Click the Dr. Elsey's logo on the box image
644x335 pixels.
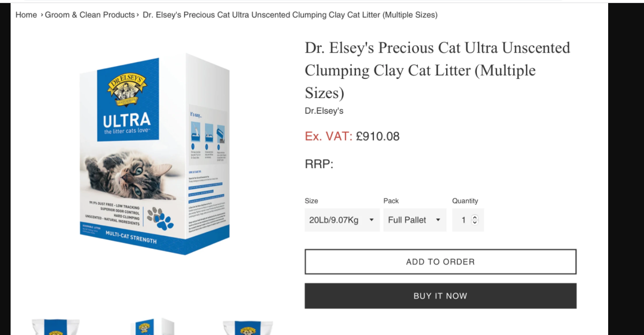tap(127, 90)
